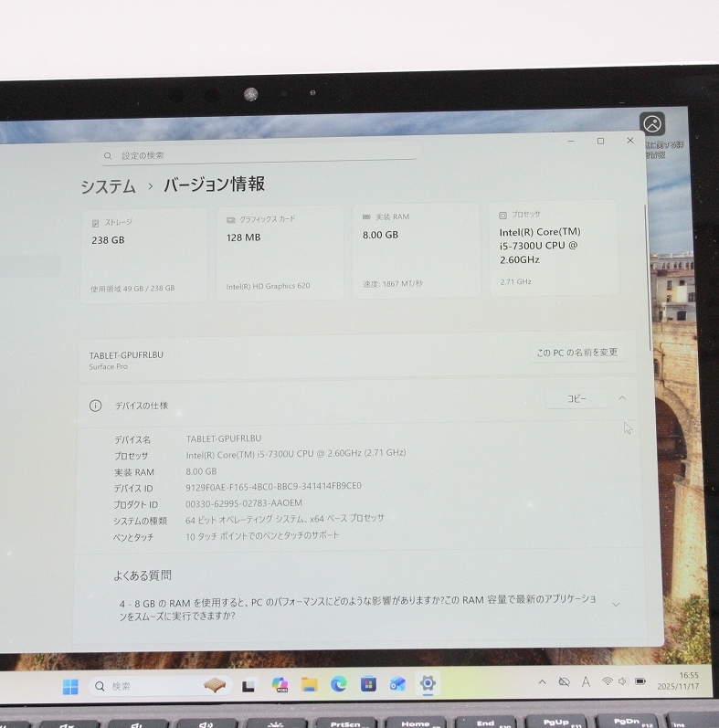Copy device specs with コピー button
This screenshot has width=719, height=728.
tap(576, 399)
